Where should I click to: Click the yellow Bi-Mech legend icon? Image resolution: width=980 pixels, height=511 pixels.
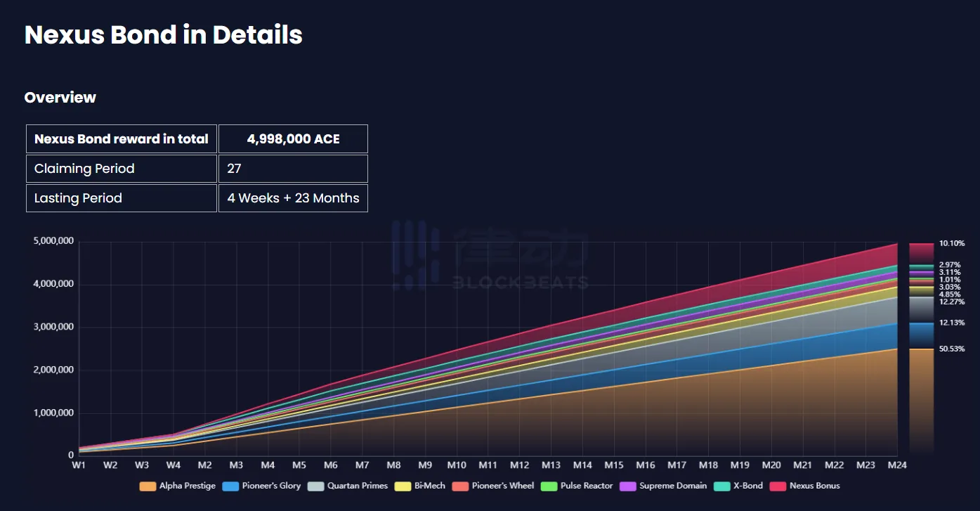pyautogui.click(x=403, y=486)
